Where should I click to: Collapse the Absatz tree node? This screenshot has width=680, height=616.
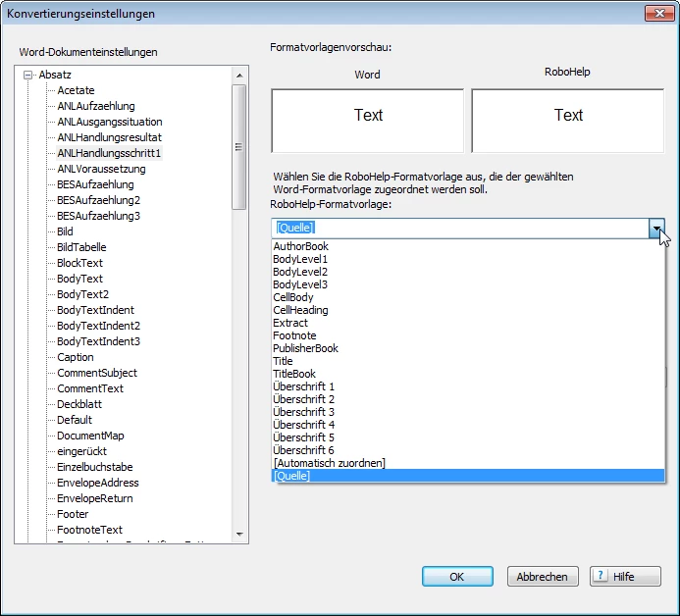(27, 75)
